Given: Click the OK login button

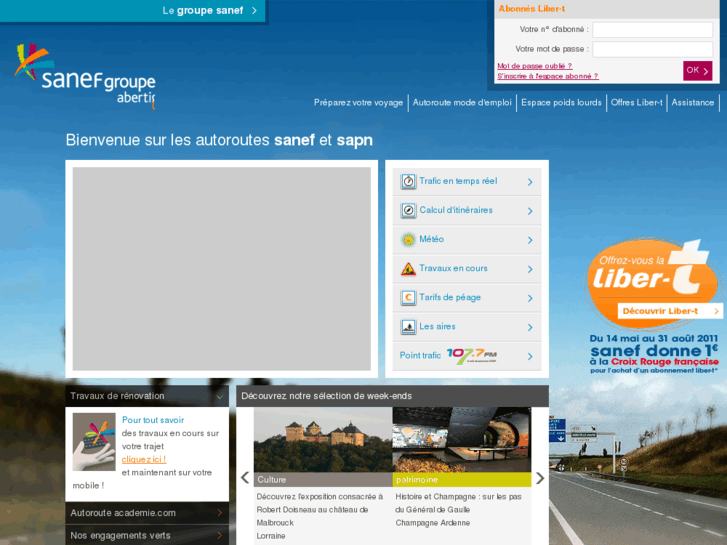Looking at the screenshot, I should pyautogui.click(x=697, y=71).
